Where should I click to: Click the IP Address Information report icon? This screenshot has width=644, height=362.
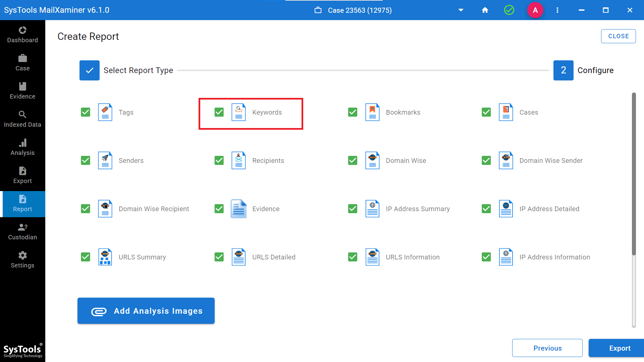click(506, 257)
